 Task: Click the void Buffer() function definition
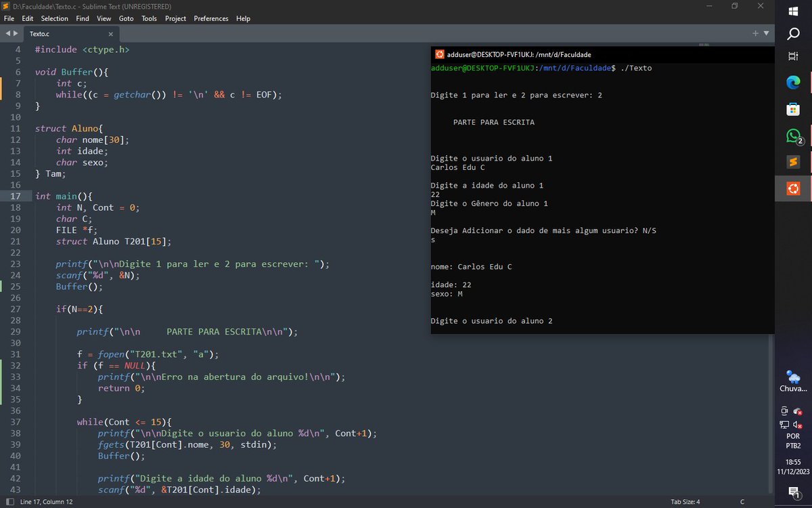[72, 72]
